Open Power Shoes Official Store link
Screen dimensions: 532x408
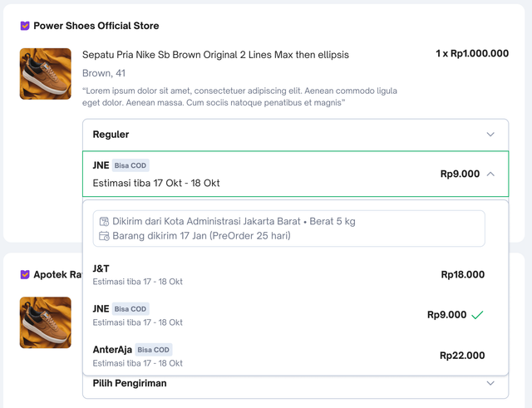[x=96, y=26]
